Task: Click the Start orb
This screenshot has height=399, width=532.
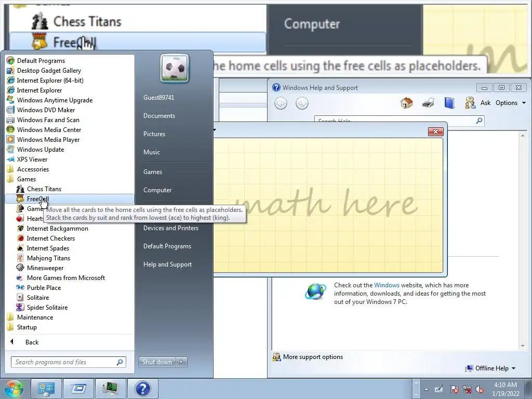Action: 14,389
